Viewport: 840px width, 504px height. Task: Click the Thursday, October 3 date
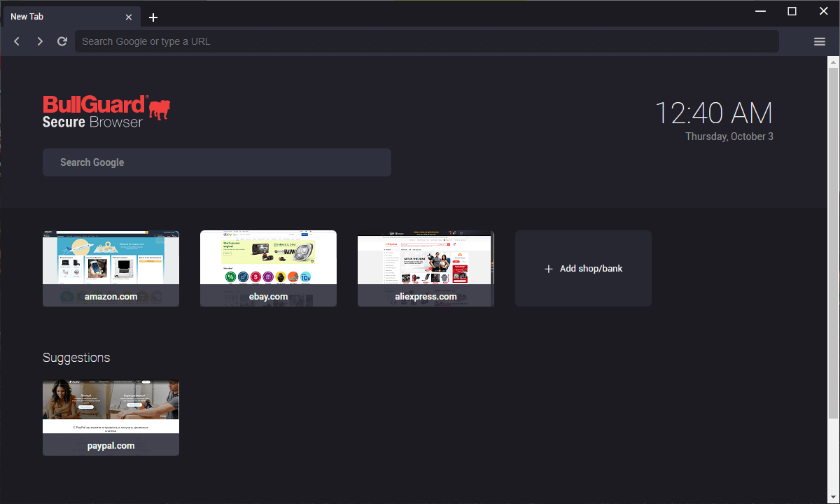729,136
